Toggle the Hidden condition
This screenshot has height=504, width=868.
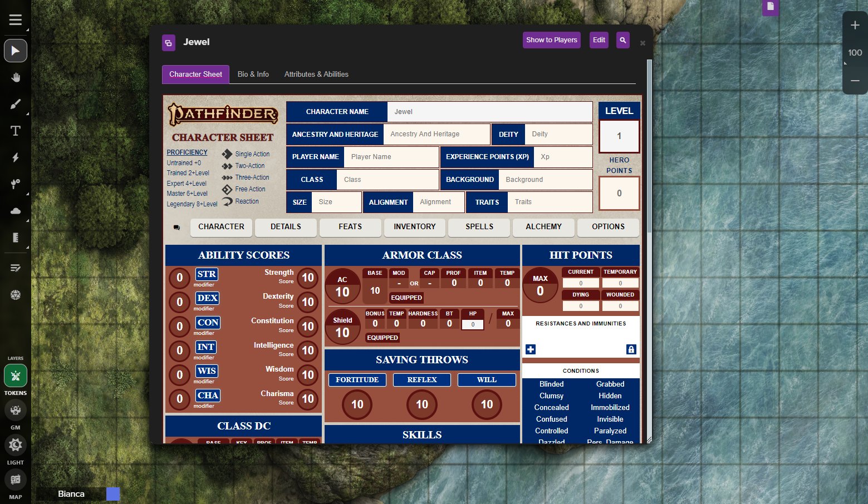pyautogui.click(x=610, y=396)
